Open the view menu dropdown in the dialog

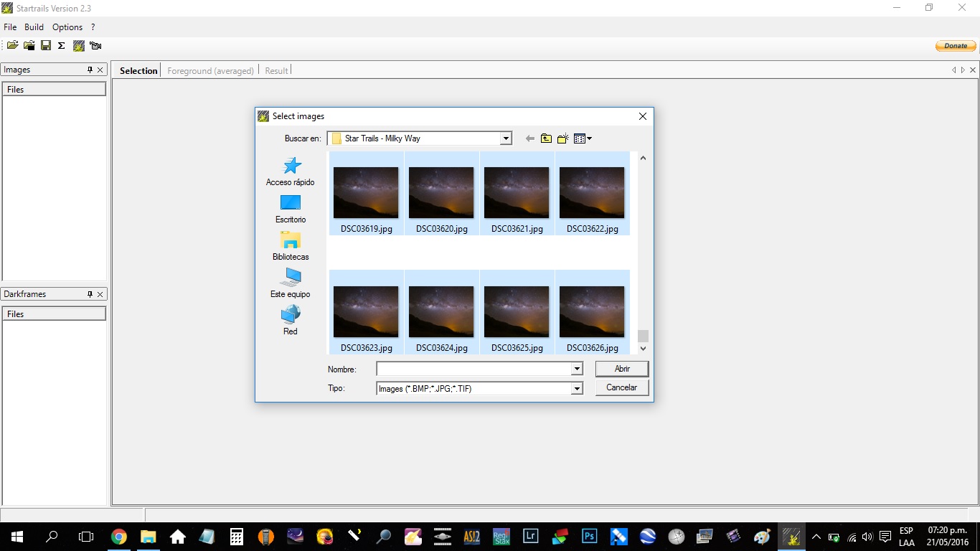tap(583, 138)
